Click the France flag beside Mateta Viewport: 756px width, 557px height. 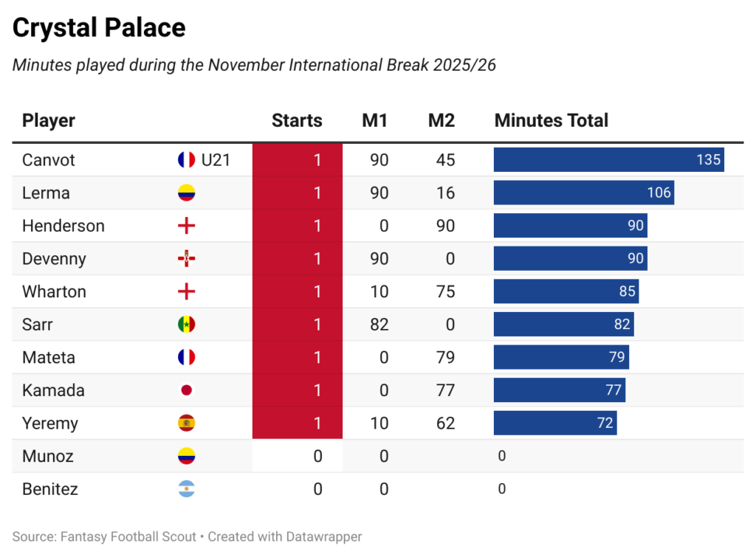coord(186,358)
